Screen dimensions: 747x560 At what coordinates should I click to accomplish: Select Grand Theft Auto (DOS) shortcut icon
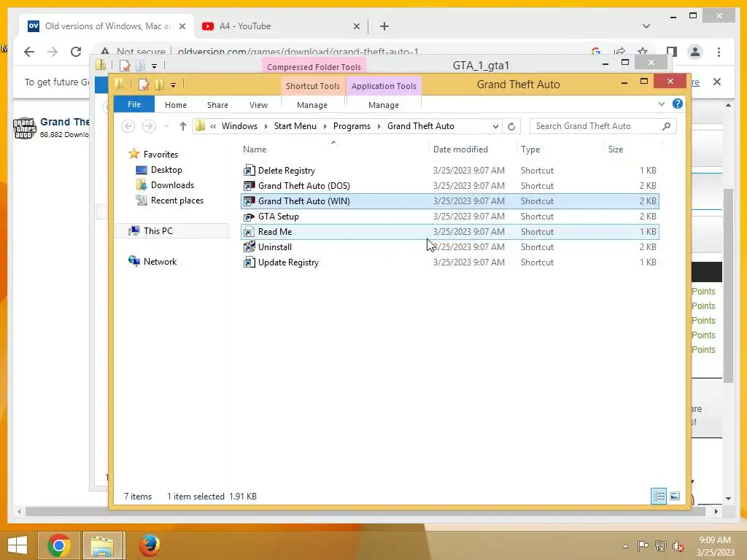(x=249, y=186)
